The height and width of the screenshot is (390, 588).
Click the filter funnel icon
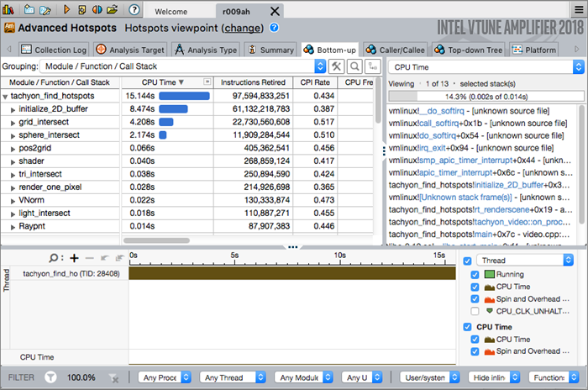point(50,377)
